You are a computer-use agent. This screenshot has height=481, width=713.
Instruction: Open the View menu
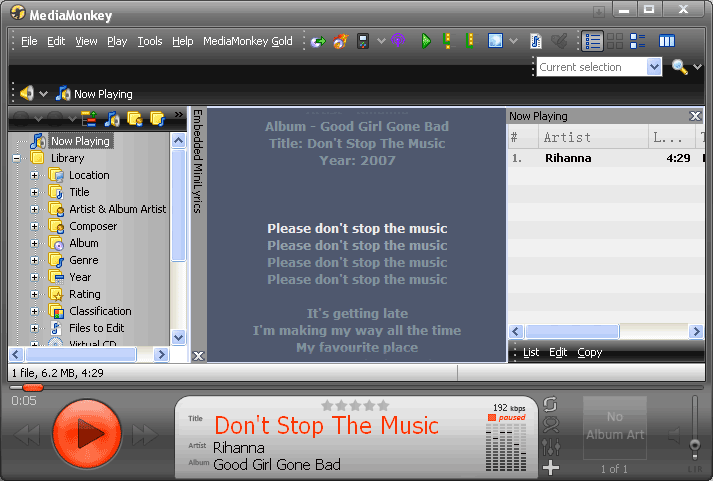click(86, 41)
